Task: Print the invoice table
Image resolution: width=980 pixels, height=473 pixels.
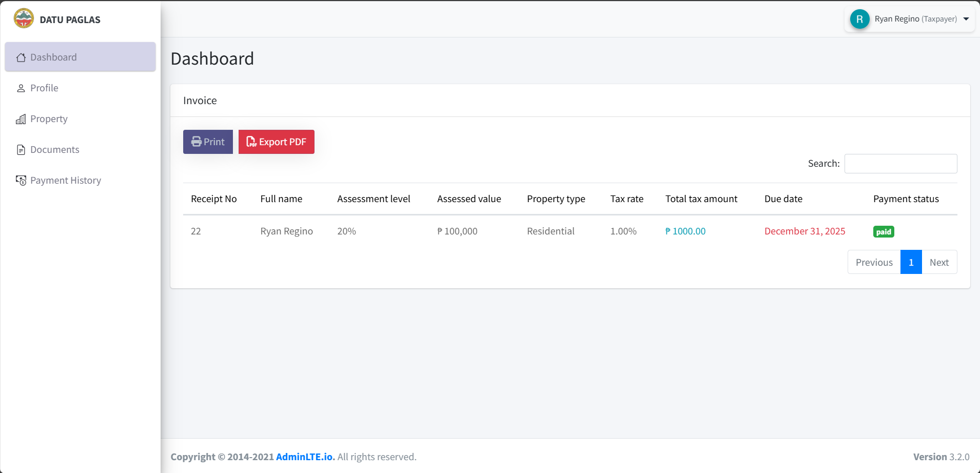Action: pyautogui.click(x=208, y=142)
